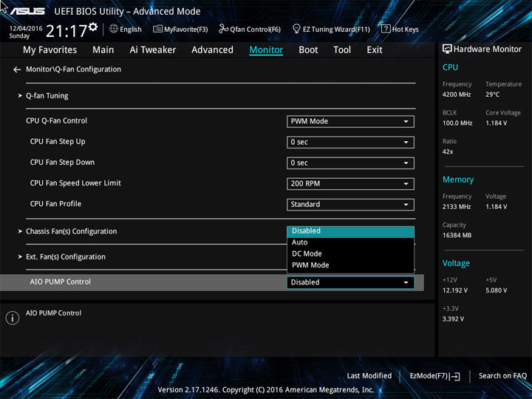This screenshot has height=399, width=532.
Task: Click Memory heading in Hardware Monitor
Action: click(458, 180)
